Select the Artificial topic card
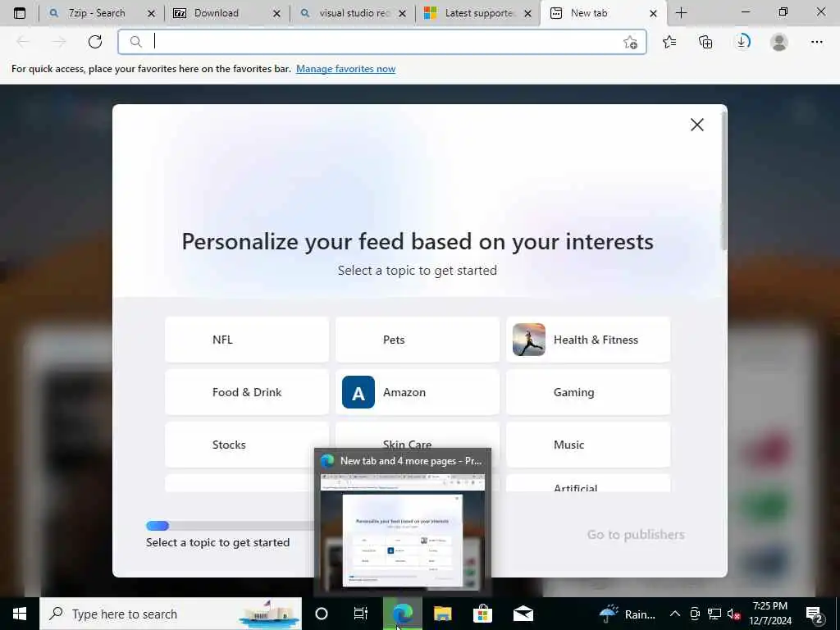The height and width of the screenshot is (630, 840). (588, 483)
